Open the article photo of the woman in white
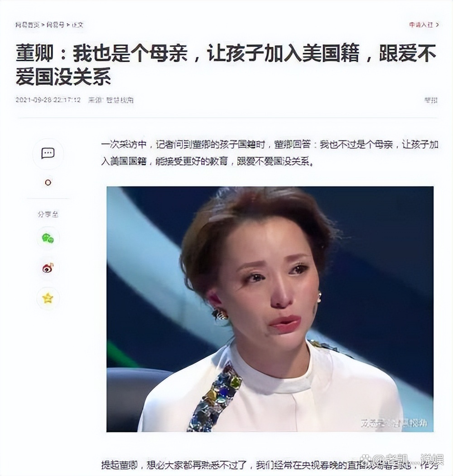Screen dimensions: 453x476 (270, 309)
